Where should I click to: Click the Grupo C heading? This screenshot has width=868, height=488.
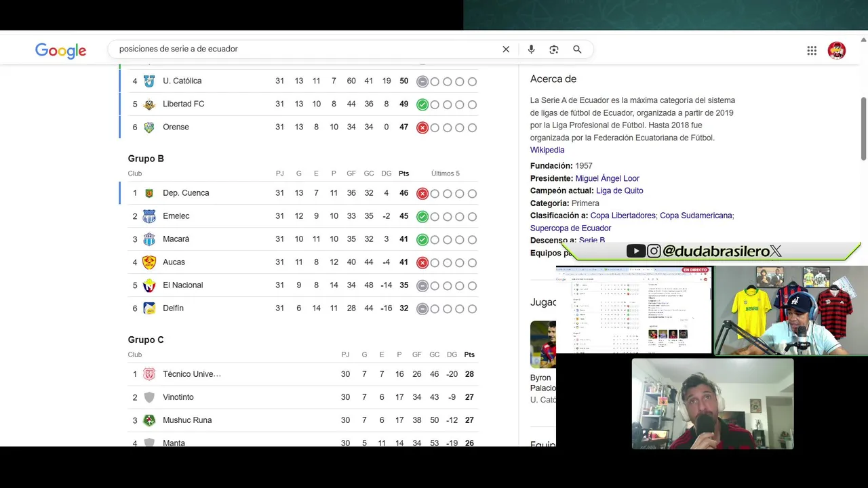click(x=146, y=340)
